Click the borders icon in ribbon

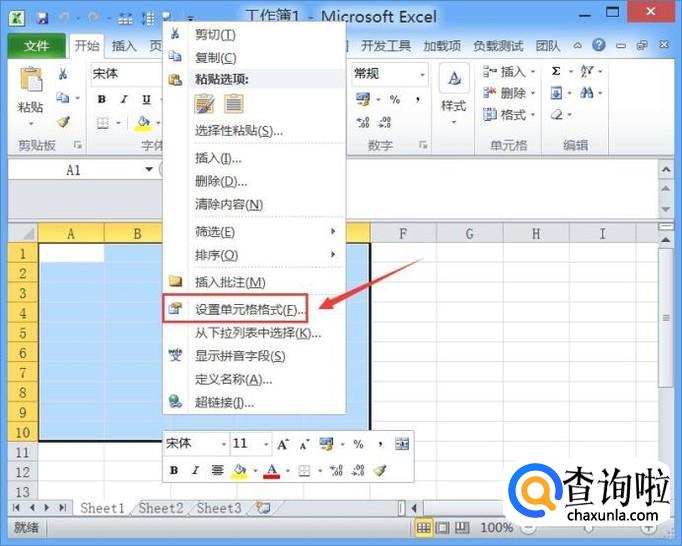tap(103, 123)
